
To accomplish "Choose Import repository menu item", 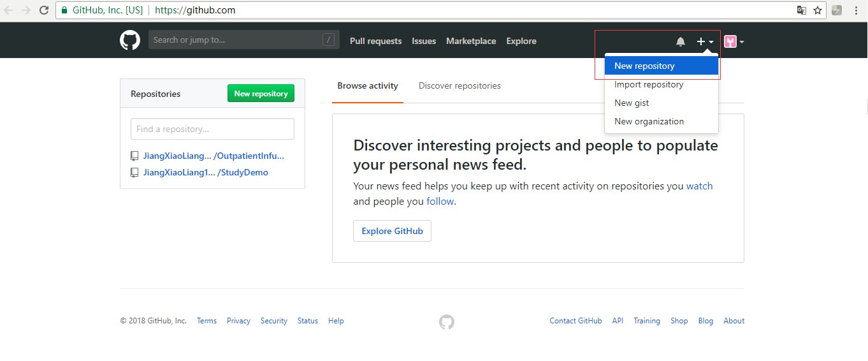I will tap(662, 84).
